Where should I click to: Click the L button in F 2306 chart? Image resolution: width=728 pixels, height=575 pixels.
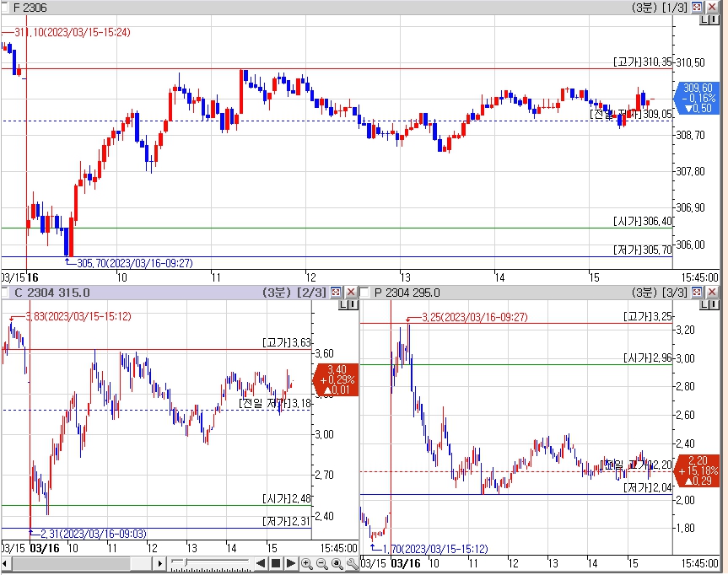[x=704, y=20]
